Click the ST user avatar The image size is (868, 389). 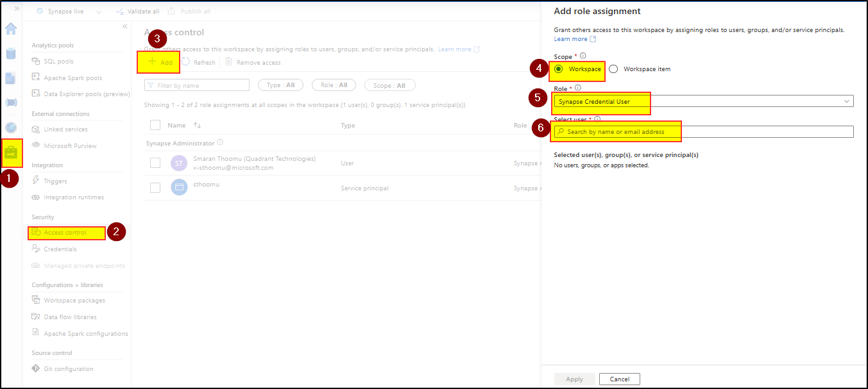[x=179, y=163]
